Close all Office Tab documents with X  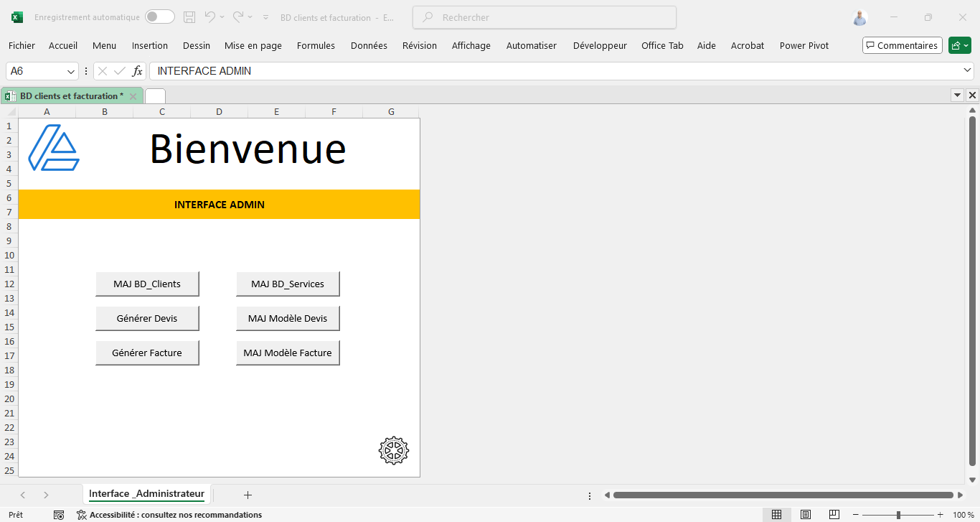pos(972,95)
